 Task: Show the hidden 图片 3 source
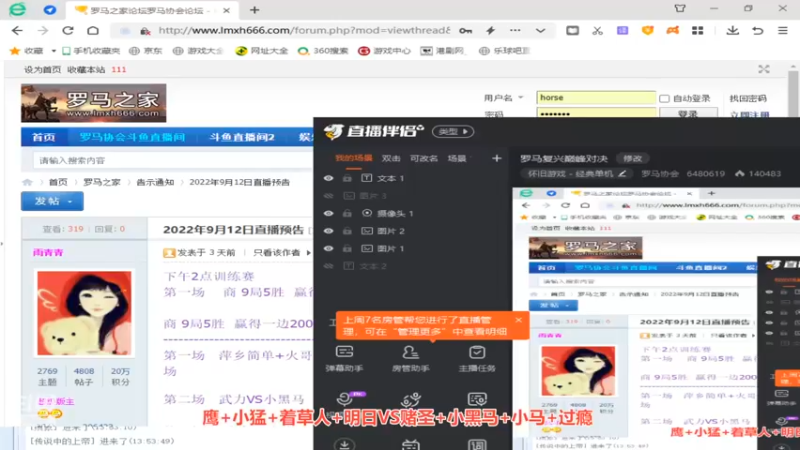(x=329, y=195)
